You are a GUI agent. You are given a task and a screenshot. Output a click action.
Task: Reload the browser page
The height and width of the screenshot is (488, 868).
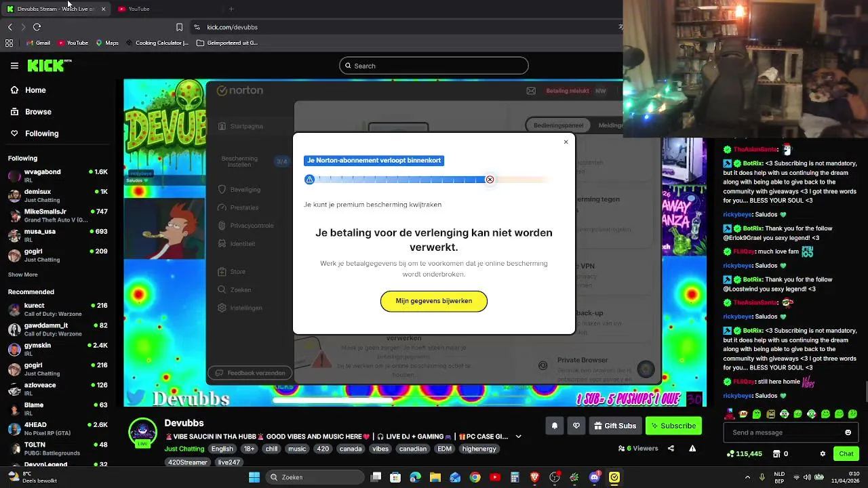[37, 27]
